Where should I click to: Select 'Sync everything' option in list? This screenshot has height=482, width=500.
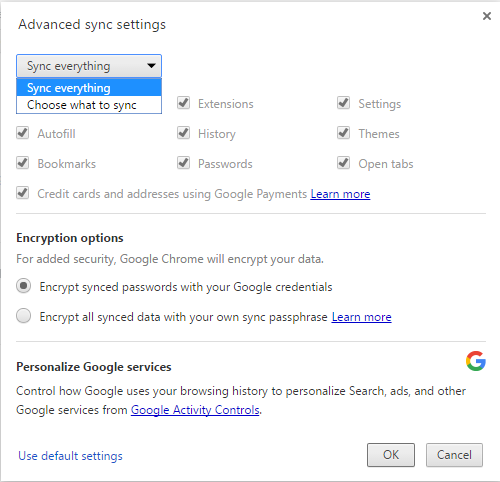[89, 88]
